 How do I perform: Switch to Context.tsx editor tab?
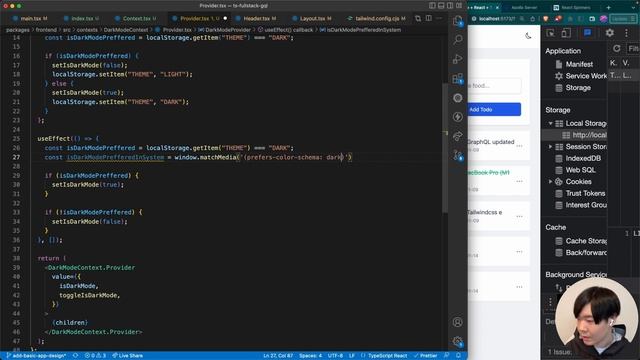point(137,18)
